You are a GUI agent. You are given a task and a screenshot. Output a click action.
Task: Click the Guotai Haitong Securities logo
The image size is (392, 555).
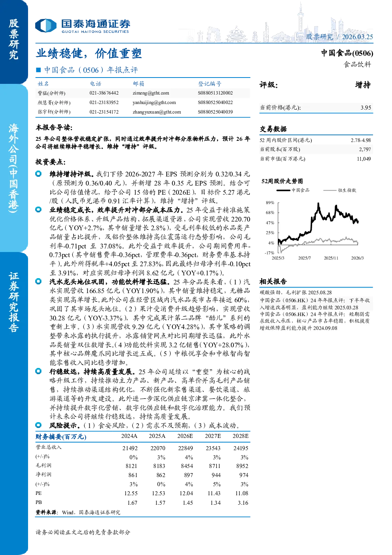point(82,26)
